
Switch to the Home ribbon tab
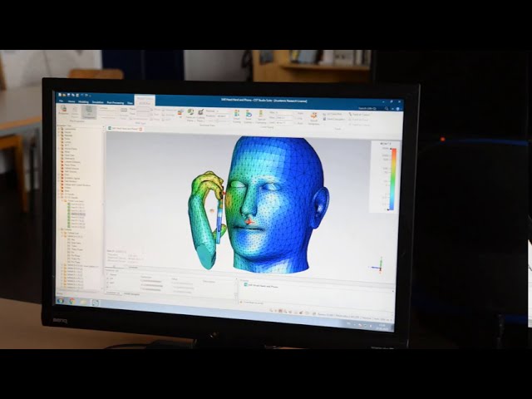click(71, 101)
